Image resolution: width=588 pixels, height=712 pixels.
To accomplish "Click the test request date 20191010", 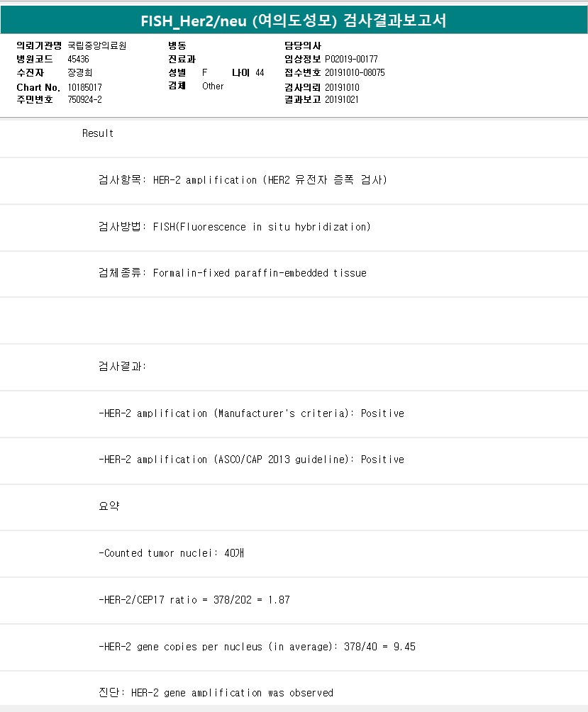I will coord(342,87).
